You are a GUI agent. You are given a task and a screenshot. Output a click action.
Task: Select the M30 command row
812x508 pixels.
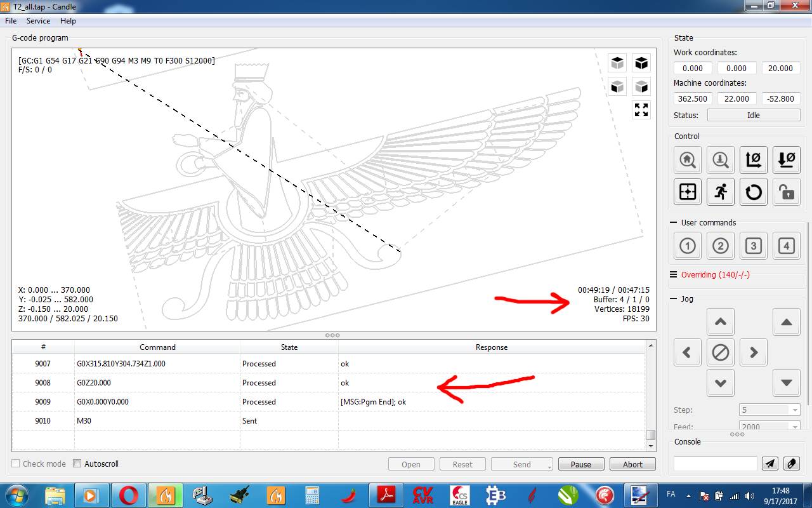(x=329, y=421)
